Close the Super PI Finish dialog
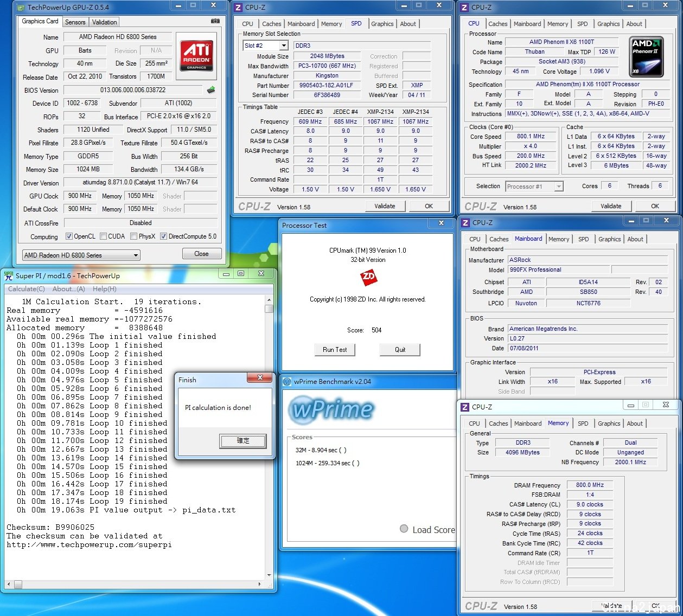Image resolution: width=683 pixels, height=616 pixels. 260,378
